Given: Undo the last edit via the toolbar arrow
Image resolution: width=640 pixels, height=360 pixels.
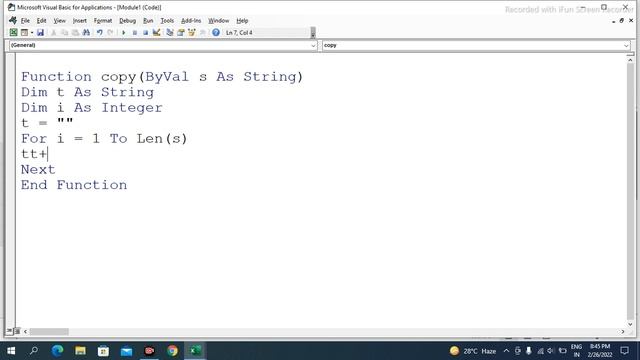Looking at the screenshot, I should click(100, 32).
